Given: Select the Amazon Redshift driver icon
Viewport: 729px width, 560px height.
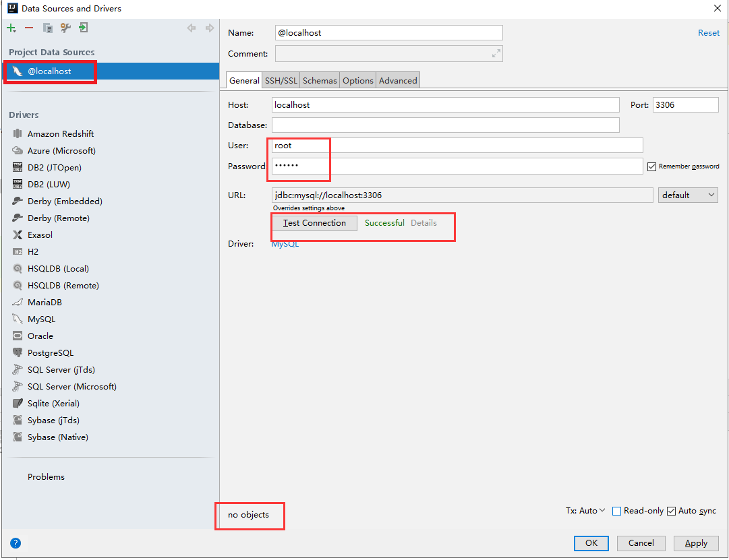Looking at the screenshot, I should tap(18, 134).
